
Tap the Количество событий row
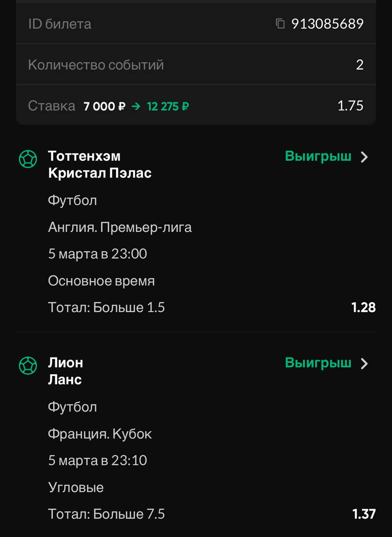coord(196,65)
